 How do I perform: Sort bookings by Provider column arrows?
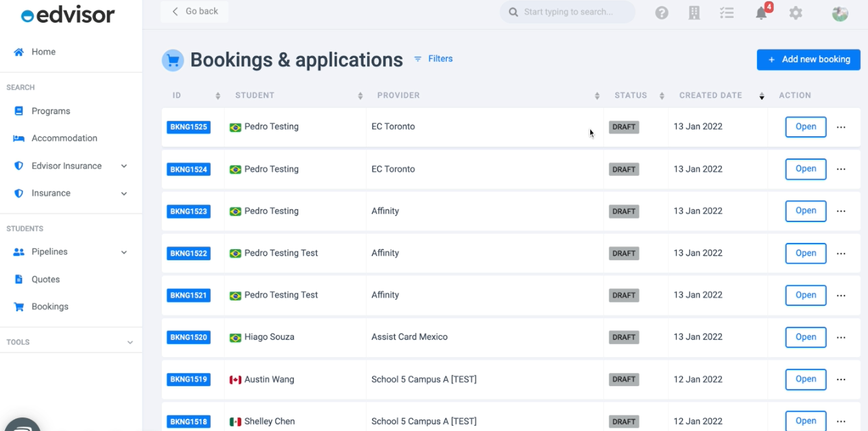click(x=597, y=96)
